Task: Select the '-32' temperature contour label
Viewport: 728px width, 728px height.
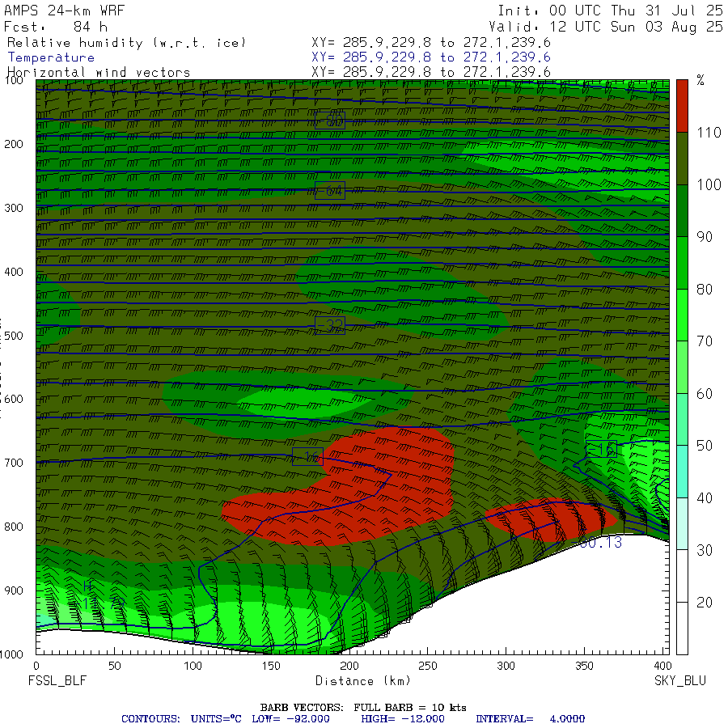Action: (330, 325)
